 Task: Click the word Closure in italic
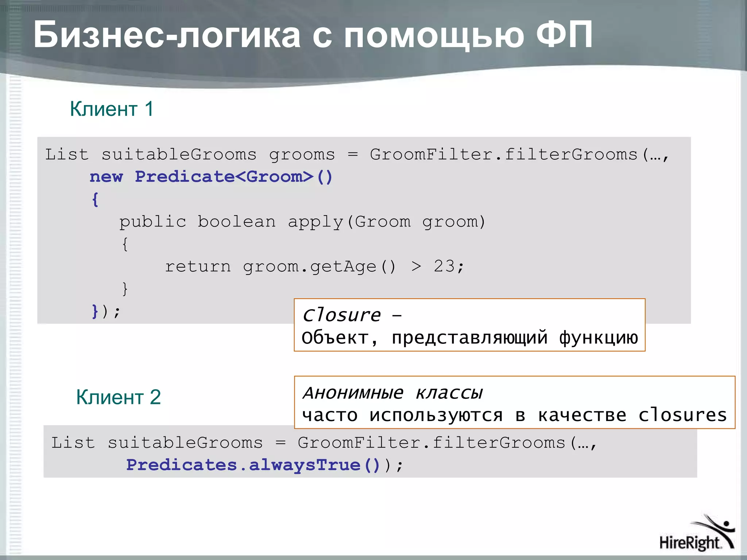tap(342, 315)
